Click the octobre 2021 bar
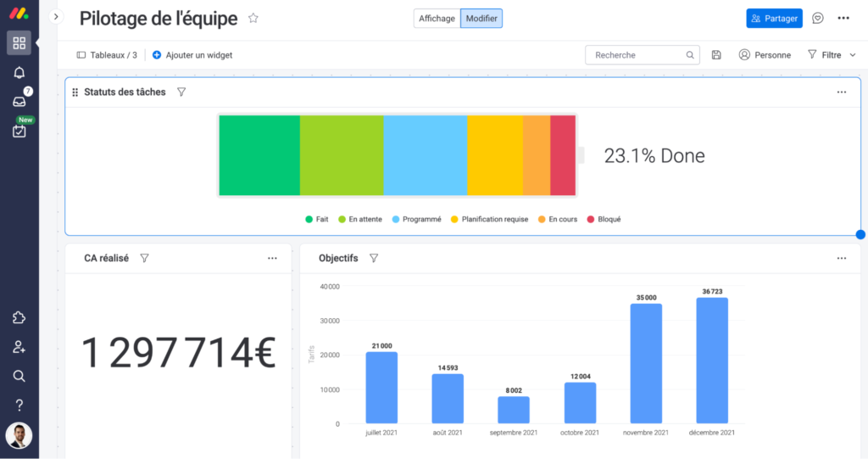 coord(580,403)
